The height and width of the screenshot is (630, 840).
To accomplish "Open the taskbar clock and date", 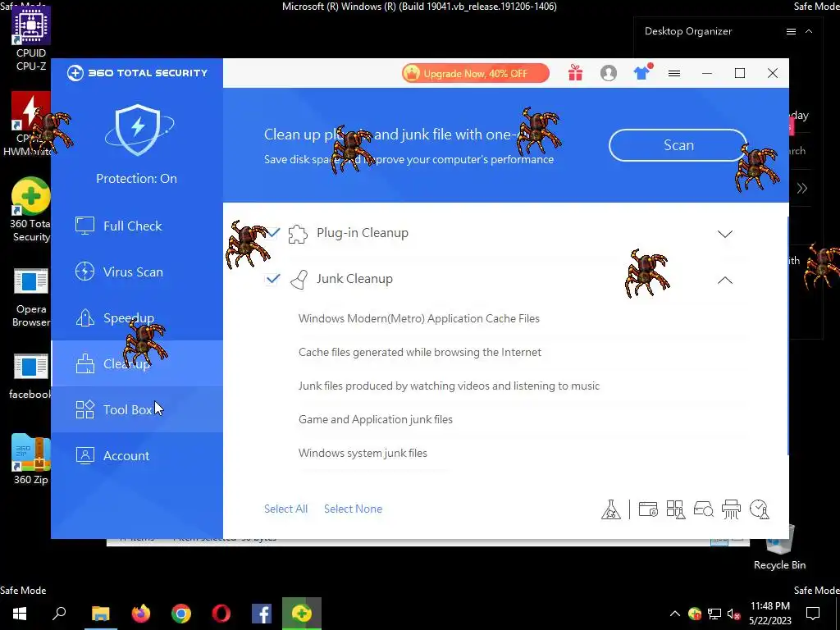I will pos(769,614).
